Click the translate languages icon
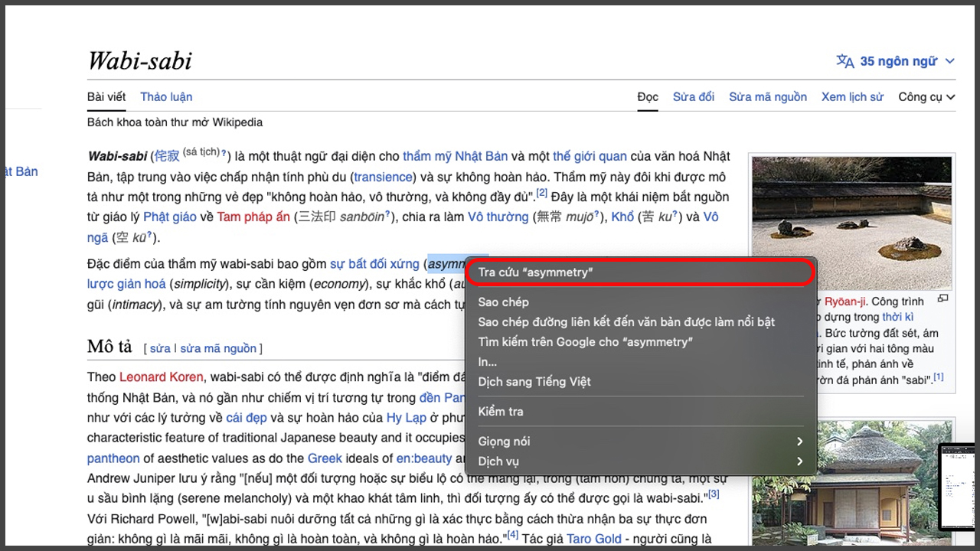980x551 pixels. [845, 61]
